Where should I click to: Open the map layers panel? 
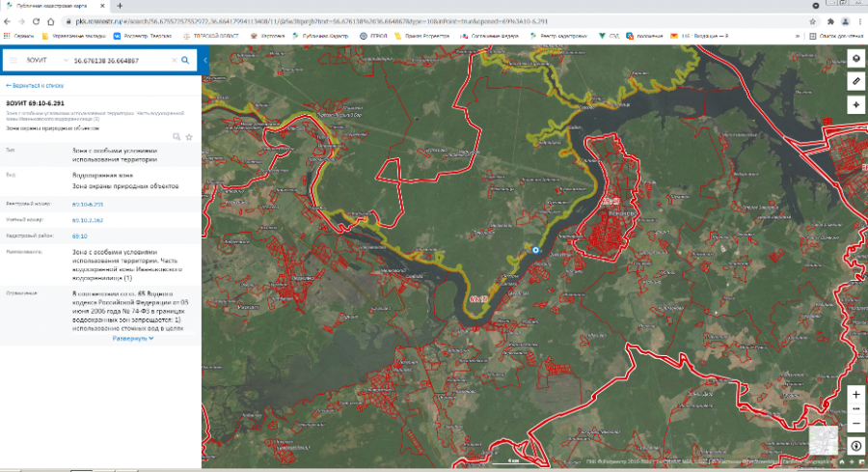pyautogui.click(x=855, y=59)
